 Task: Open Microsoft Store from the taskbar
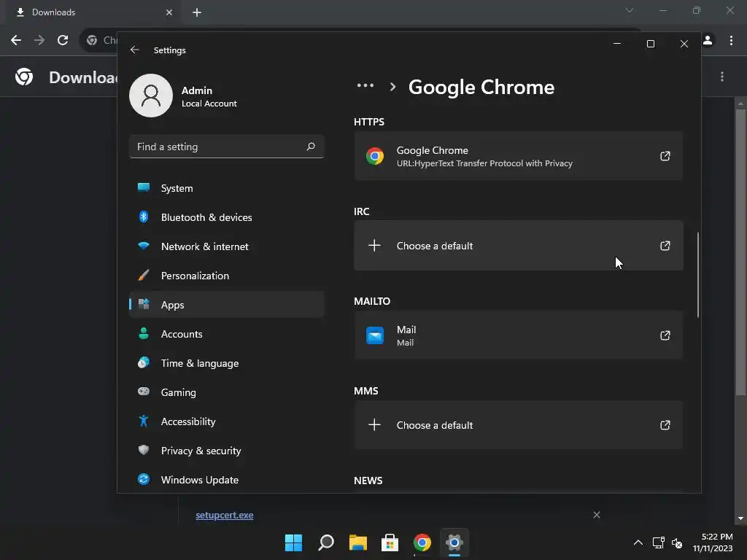[390, 542]
